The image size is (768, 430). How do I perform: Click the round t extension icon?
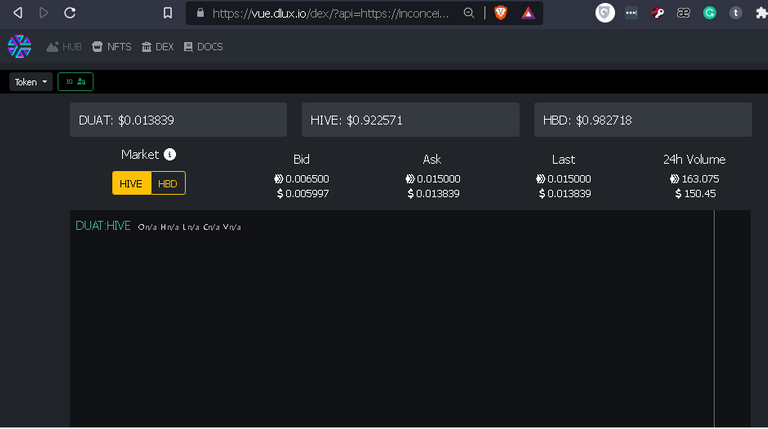735,13
